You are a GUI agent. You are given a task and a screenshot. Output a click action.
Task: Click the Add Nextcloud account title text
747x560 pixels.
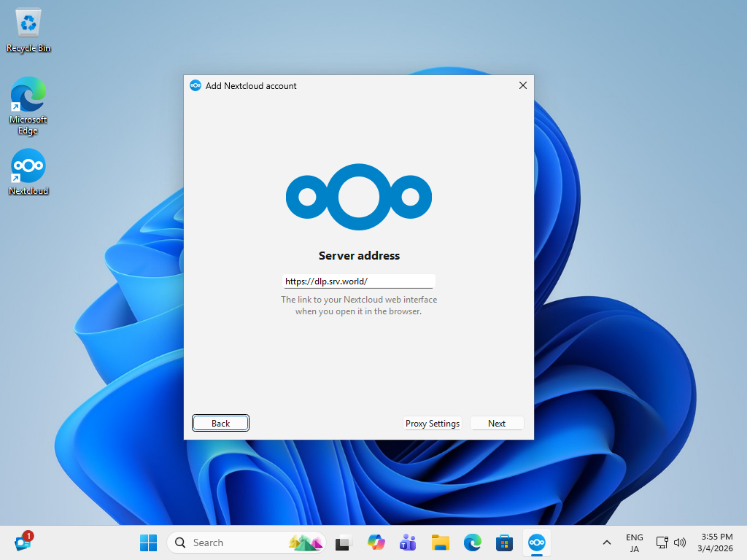click(251, 86)
